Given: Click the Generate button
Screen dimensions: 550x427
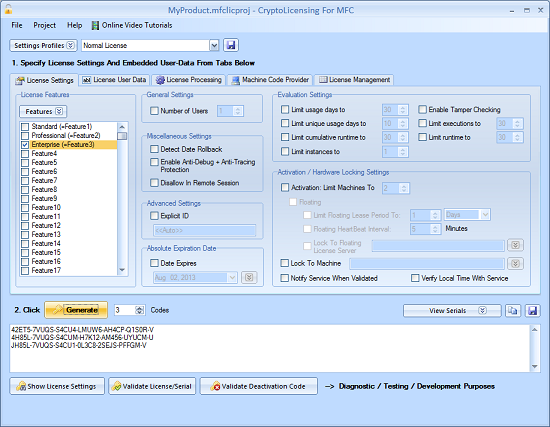Looking at the screenshot, I should point(76,310).
